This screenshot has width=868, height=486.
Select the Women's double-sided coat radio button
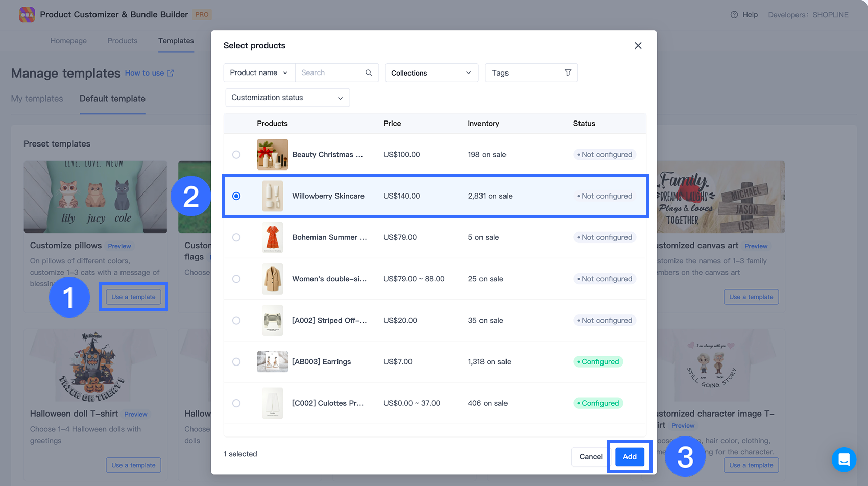(x=236, y=279)
